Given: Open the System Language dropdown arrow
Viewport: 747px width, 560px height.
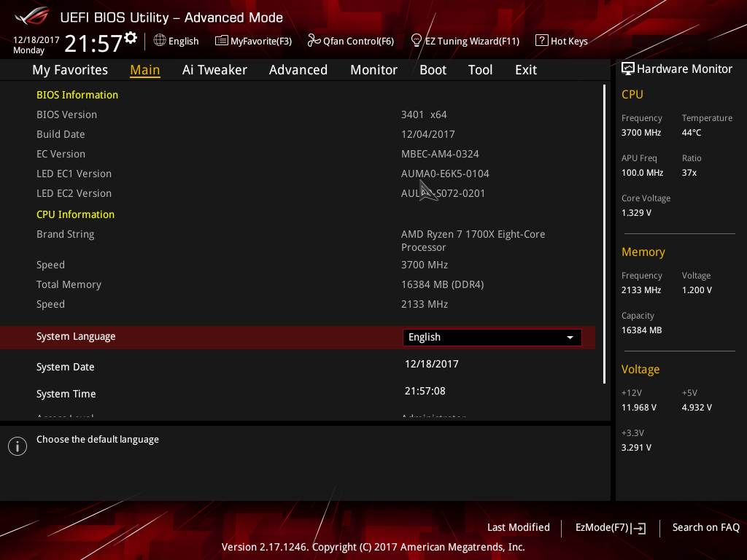Looking at the screenshot, I should point(570,338).
